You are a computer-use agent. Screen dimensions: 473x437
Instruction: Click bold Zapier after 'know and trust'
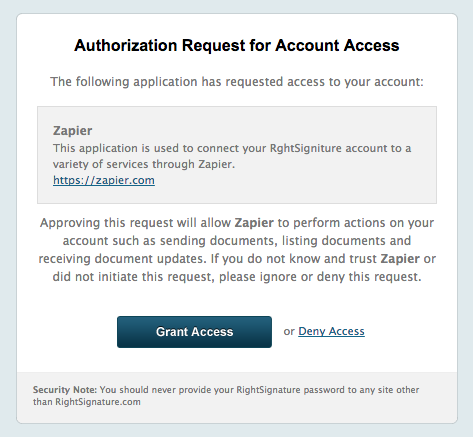tap(400, 259)
